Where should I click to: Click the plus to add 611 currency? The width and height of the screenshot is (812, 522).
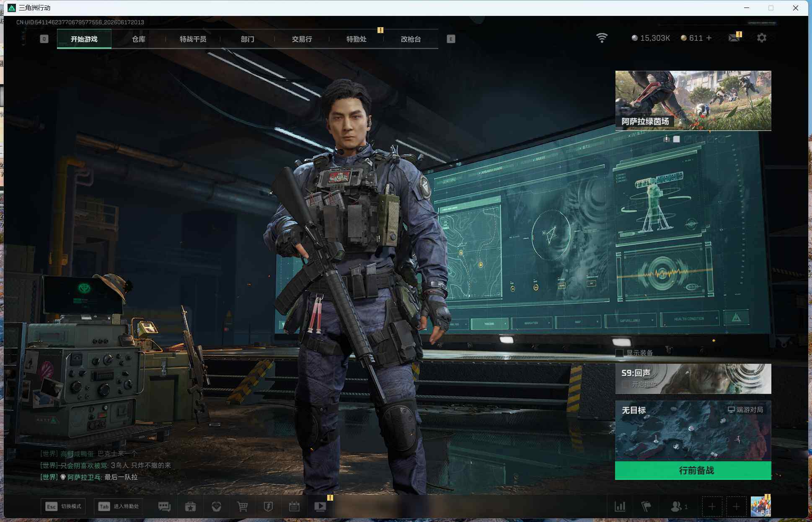(x=709, y=38)
